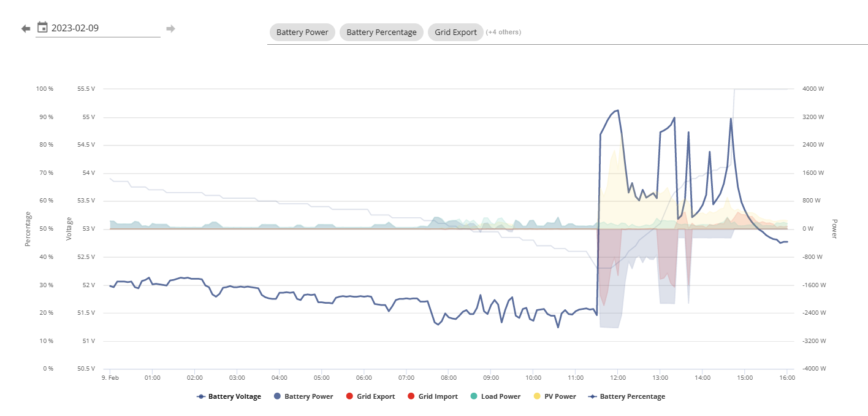Click the red Grid Export legend dot
This screenshot has height=416, width=868.
[x=349, y=396]
